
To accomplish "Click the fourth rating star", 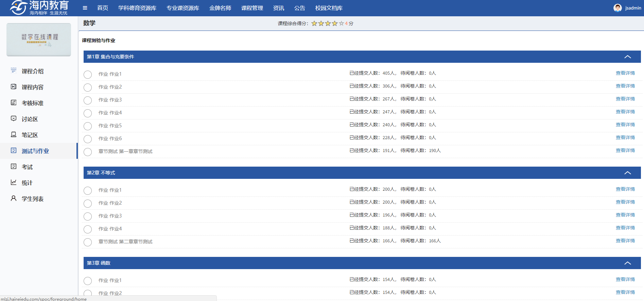I will [x=335, y=23].
